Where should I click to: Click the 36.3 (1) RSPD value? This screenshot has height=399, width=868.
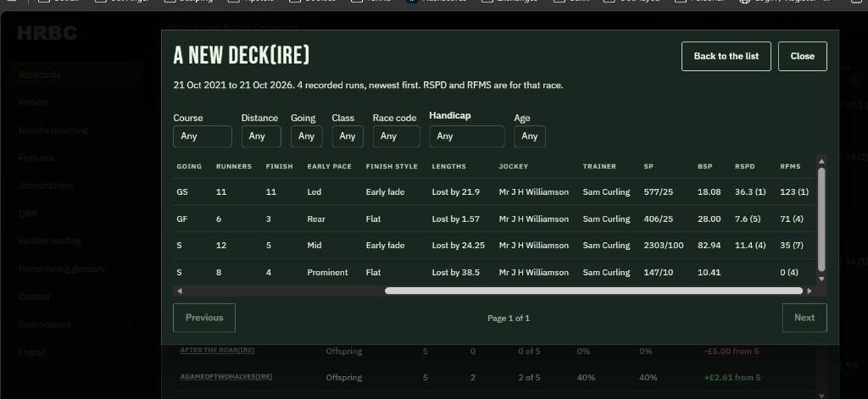(x=751, y=192)
